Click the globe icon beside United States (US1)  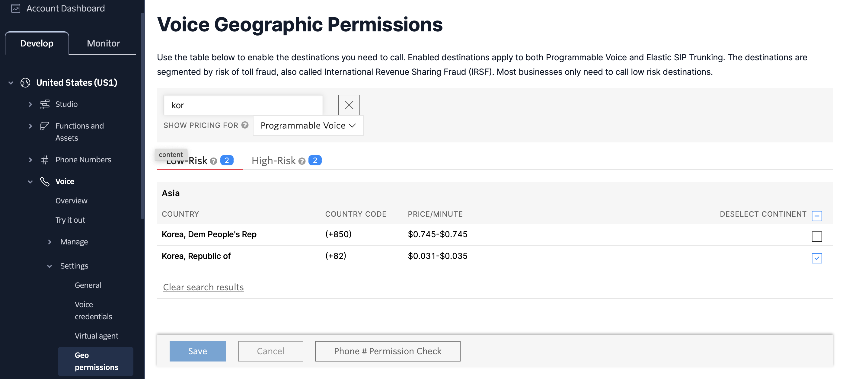(25, 83)
